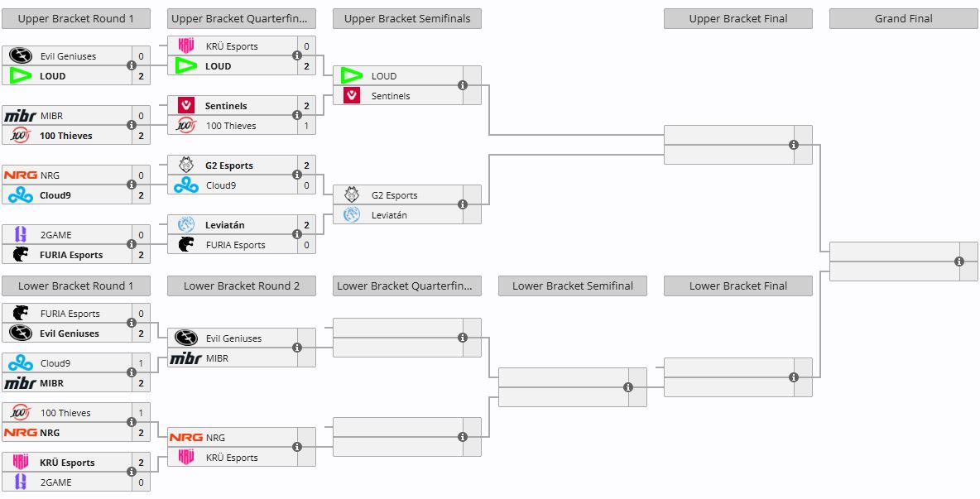Click the 2GAME logo in Upper Bracket Round 1

point(21,235)
